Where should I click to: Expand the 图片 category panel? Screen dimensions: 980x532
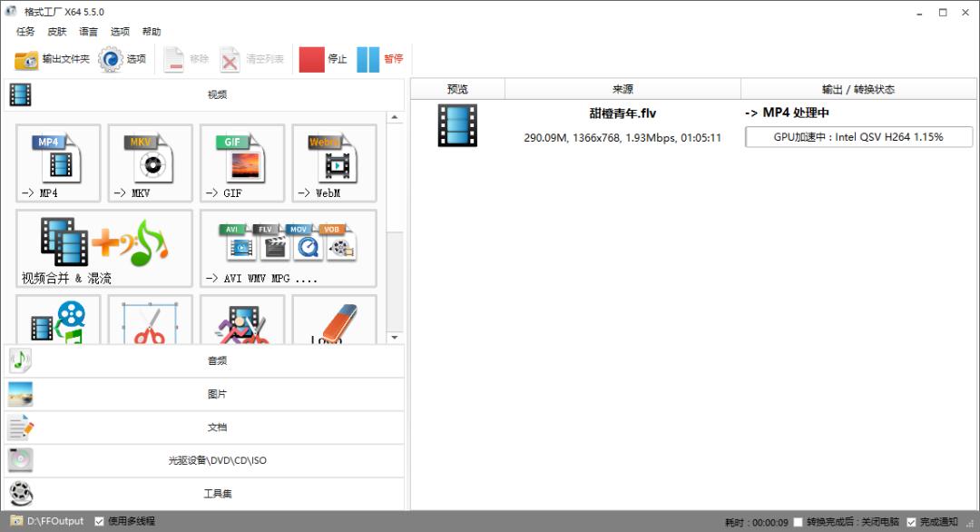(x=204, y=394)
